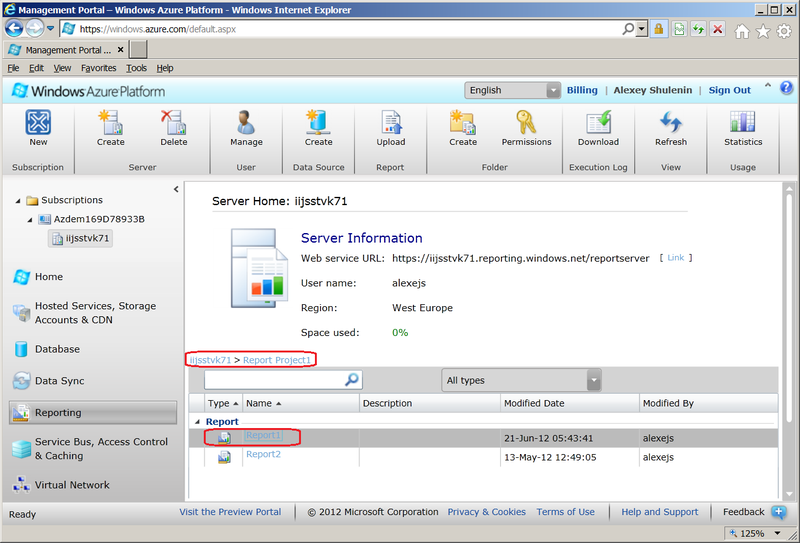
Task: Click the blue help question mark icon
Action: click(786, 88)
